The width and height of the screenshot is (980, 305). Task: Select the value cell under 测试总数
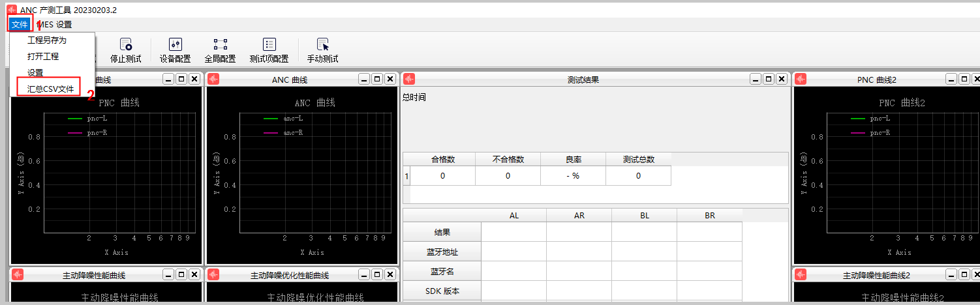pos(639,176)
